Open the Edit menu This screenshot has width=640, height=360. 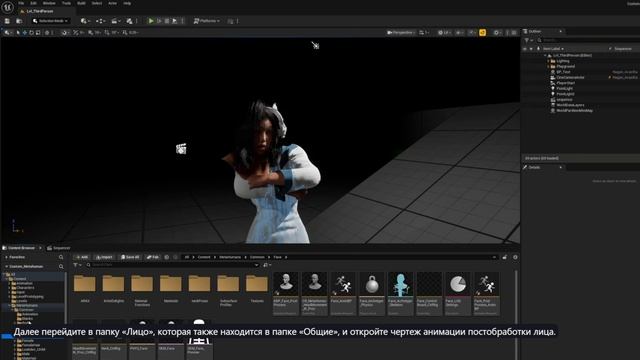pos(33,3)
